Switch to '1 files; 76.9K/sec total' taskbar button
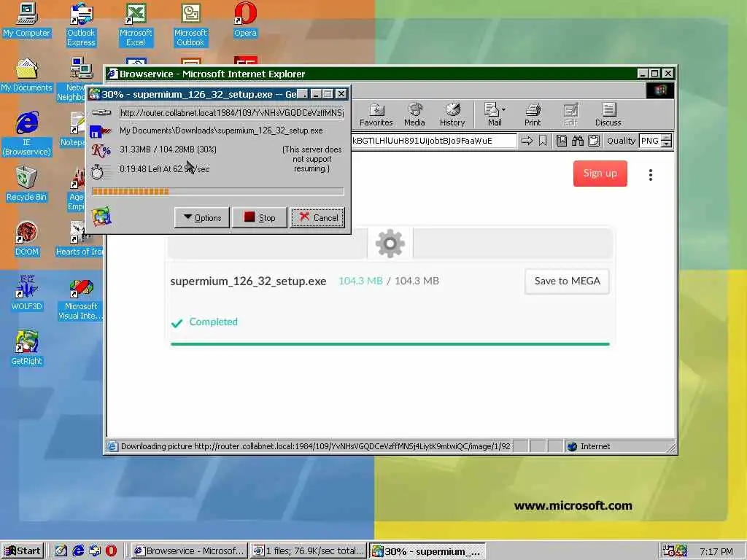The image size is (747, 560). tap(309, 551)
